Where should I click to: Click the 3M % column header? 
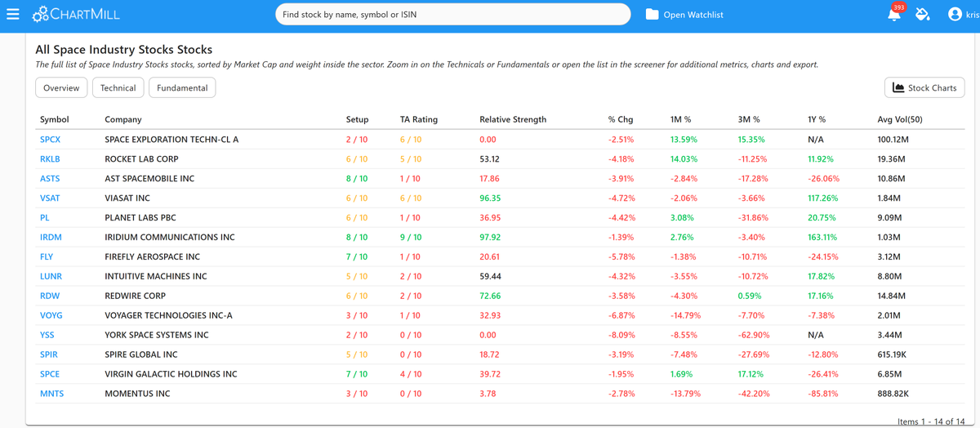point(749,119)
